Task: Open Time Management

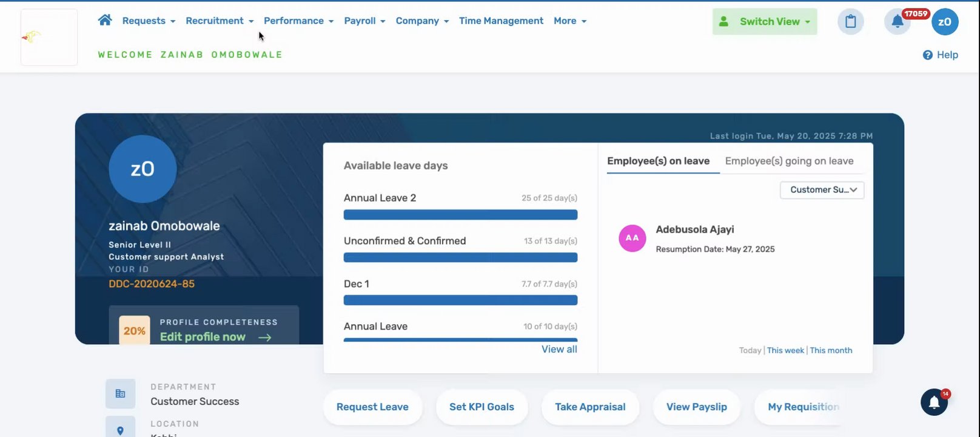Action: click(501, 21)
